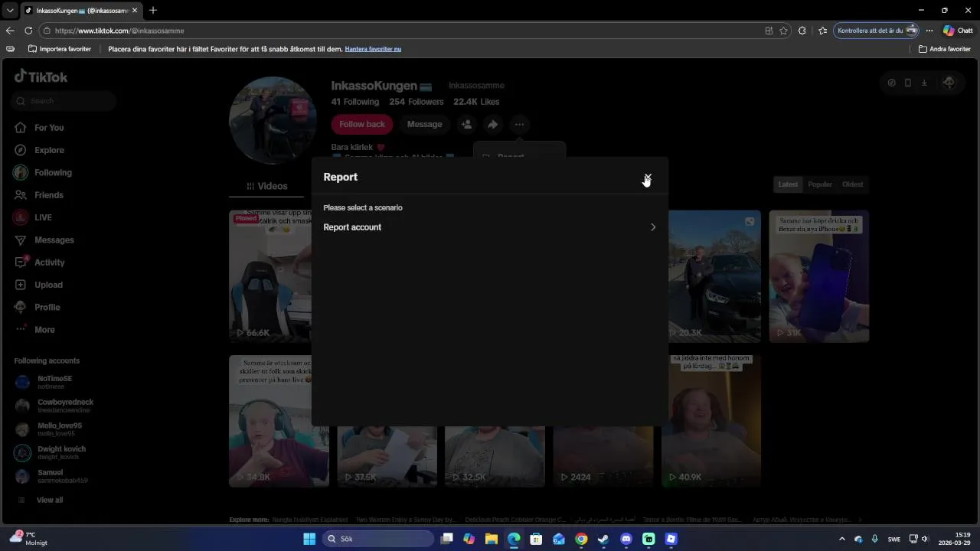The width and height of the screenshot is (980, 551).
Task: Open Messages in the sidebar
Action: [54, 240]
